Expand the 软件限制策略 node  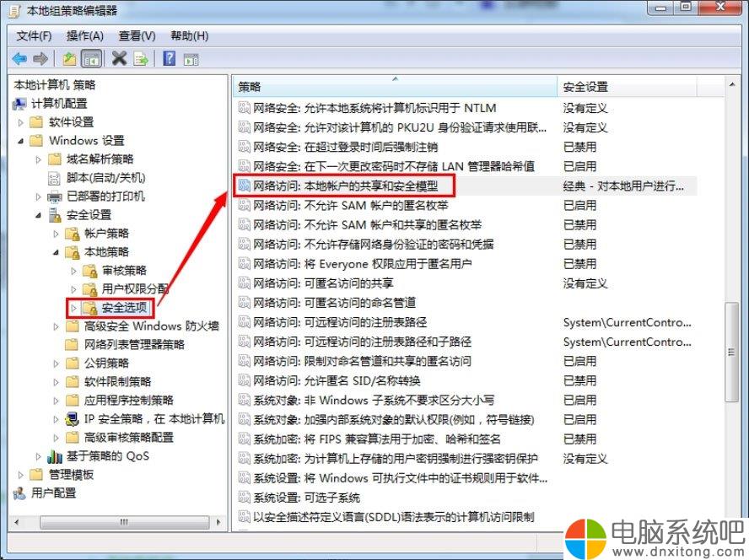56,382
